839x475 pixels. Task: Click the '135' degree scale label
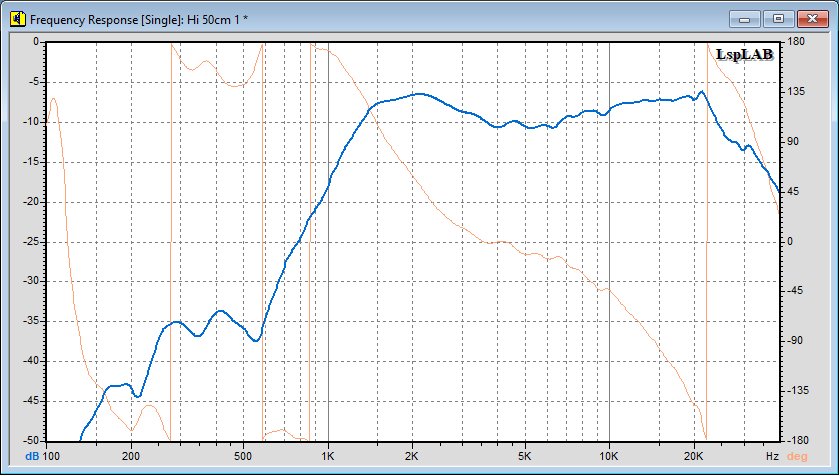797,91
